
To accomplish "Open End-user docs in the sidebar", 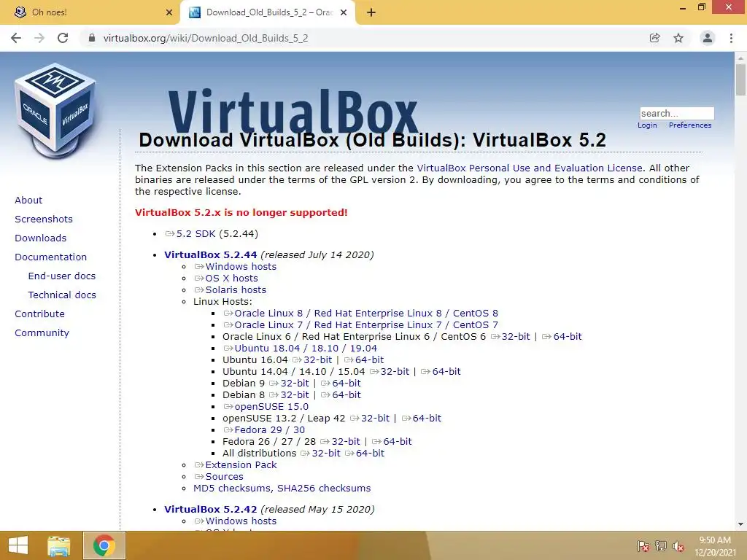I will (x=62, y=276).
